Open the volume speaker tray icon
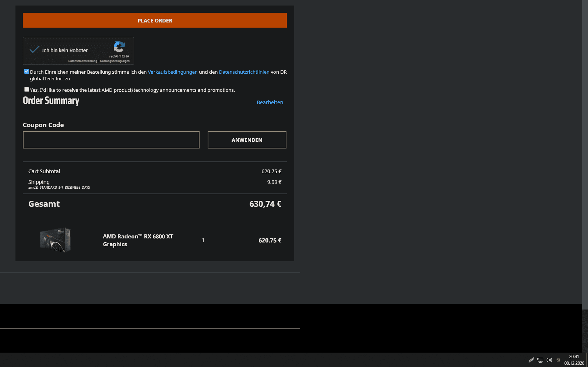 tap(549, 360)
